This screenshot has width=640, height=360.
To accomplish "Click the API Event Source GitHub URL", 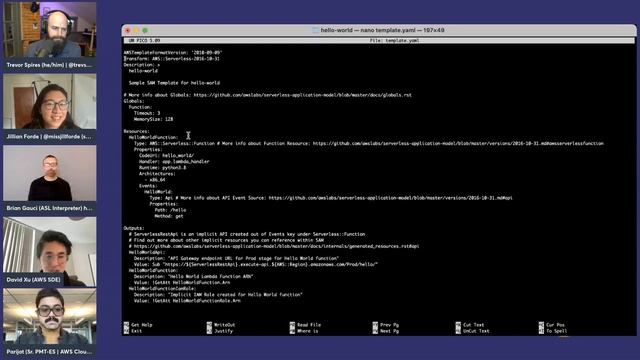I will click(390, 198).
